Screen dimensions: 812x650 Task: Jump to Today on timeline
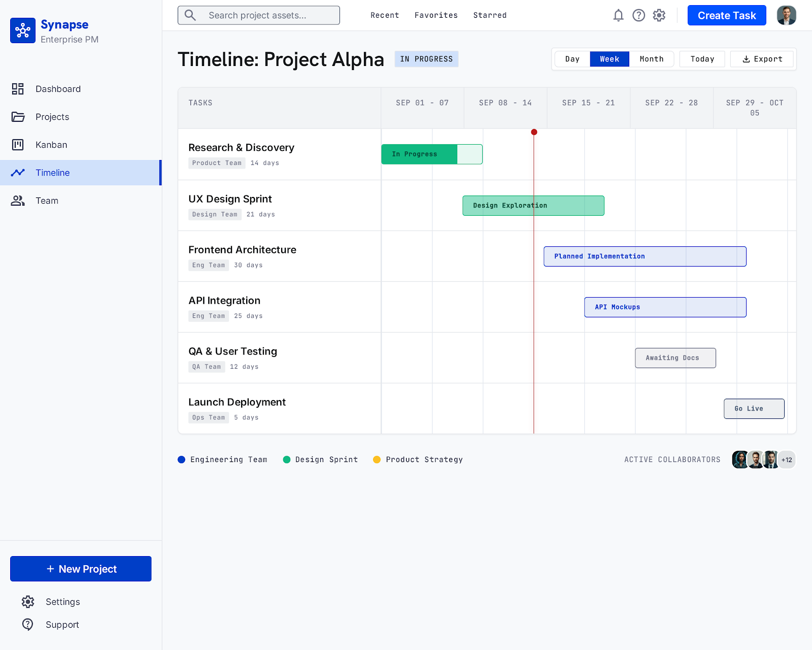tap(702, 59)
